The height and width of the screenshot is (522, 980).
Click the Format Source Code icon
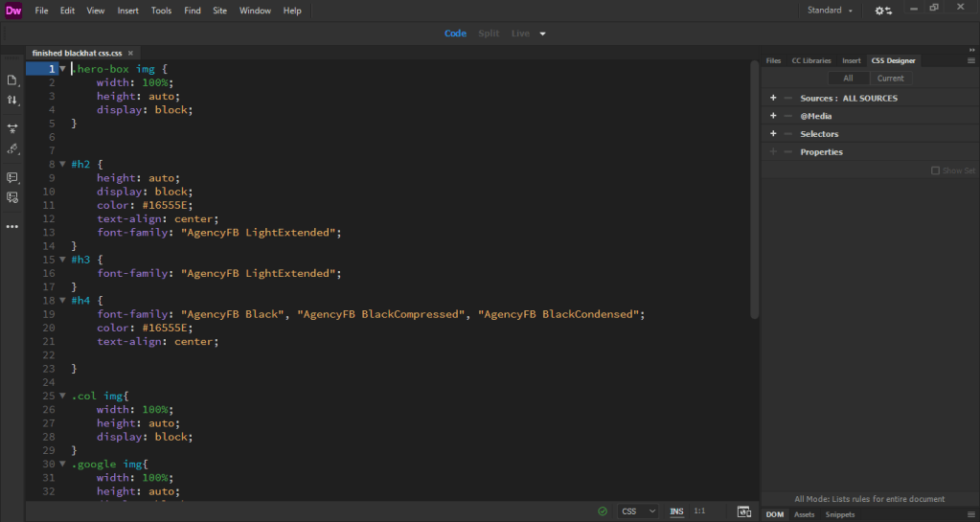[12, 148]
